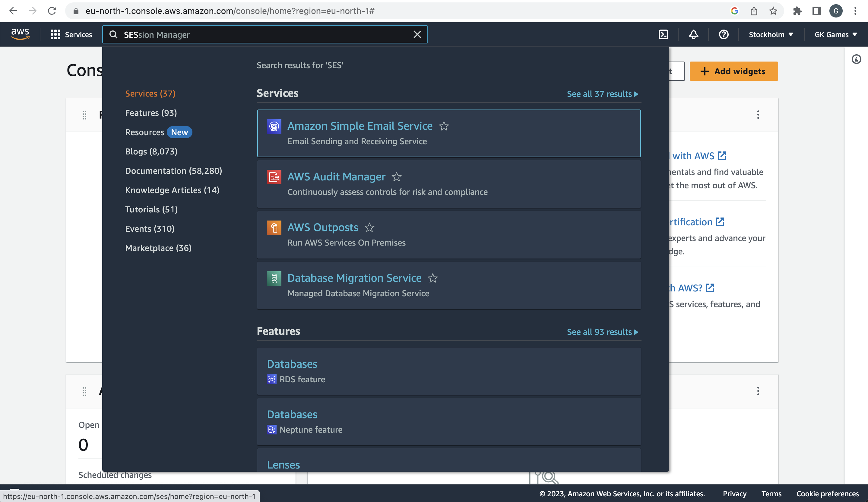Grab the lower widget drag handle
The height and width of the screenshot is (502, 868).
coord(84,391)
